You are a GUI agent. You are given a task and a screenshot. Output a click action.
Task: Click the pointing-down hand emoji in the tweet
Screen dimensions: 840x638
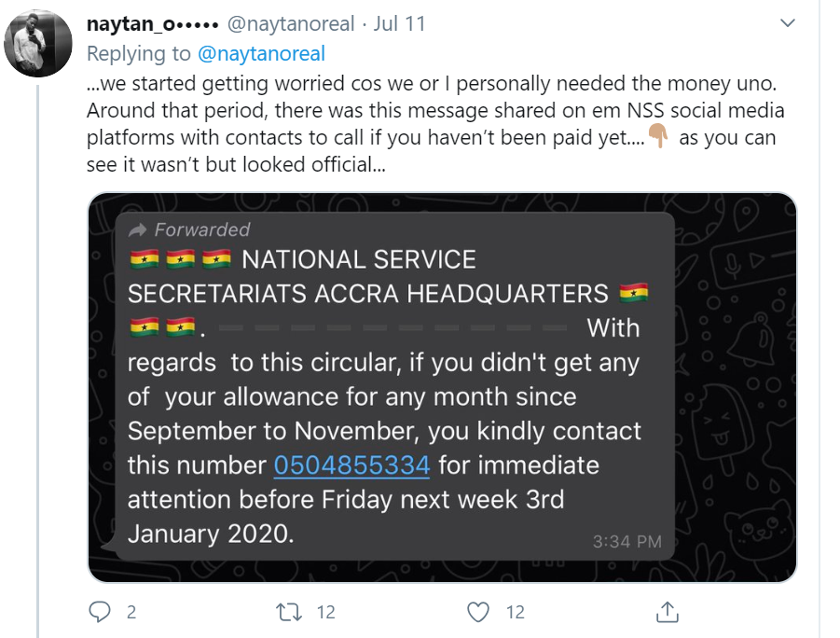pos(658,138)
